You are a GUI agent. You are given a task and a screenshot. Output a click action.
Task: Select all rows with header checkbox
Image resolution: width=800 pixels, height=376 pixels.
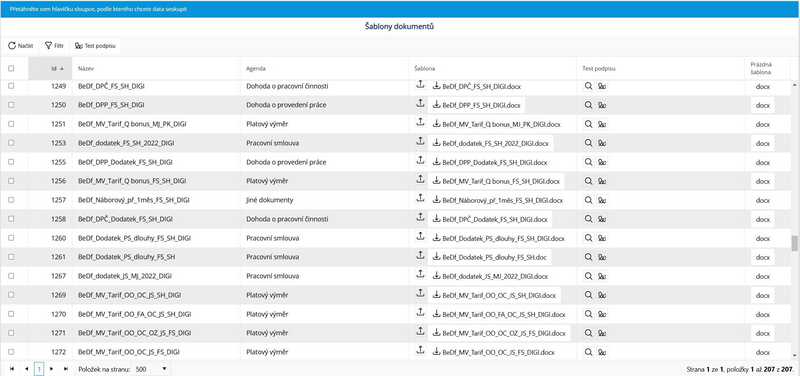11,68
